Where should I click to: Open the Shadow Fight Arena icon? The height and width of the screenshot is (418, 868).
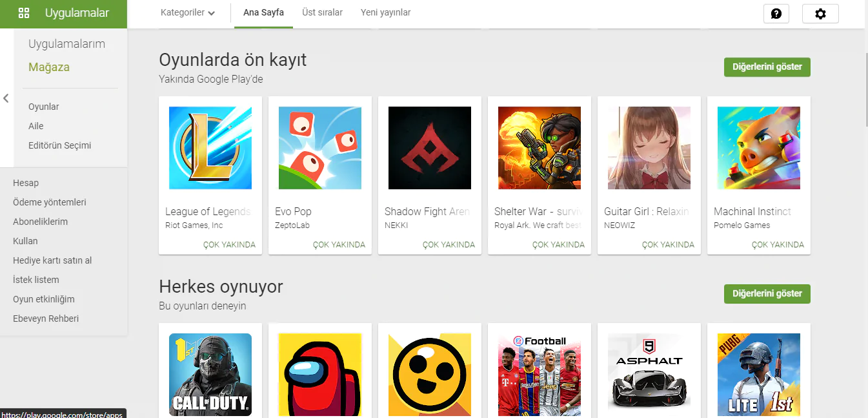point(430,148)
